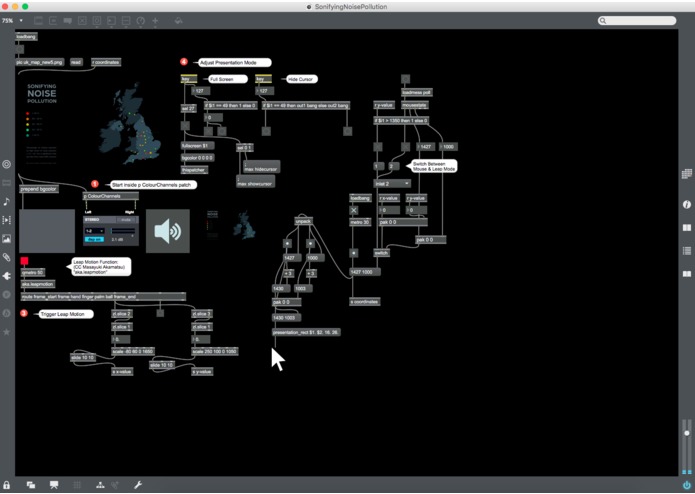Screen dimensions: 695x494
Task: Open the wrench debug icon in bottom bar
Action: click(138, 485)
